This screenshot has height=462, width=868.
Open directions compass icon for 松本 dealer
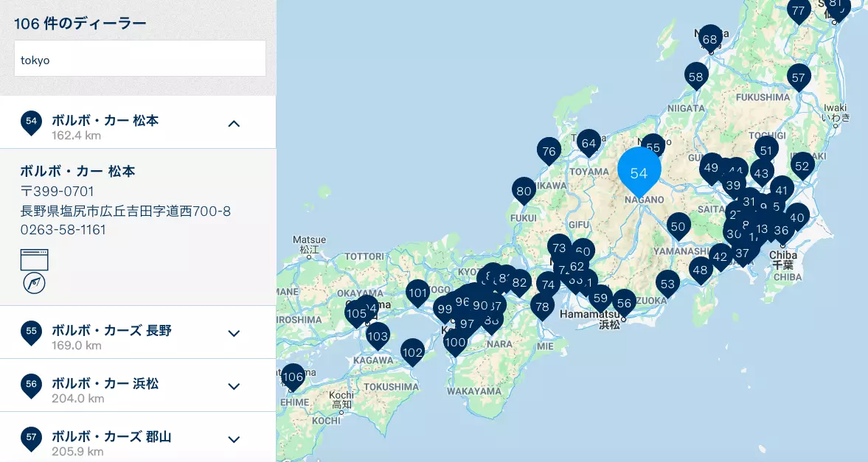pos(35,283)
